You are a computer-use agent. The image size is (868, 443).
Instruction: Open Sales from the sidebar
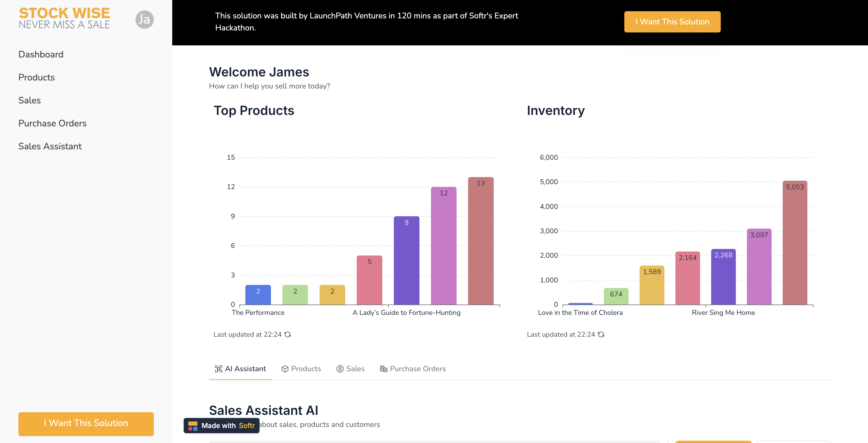point(29,100)
